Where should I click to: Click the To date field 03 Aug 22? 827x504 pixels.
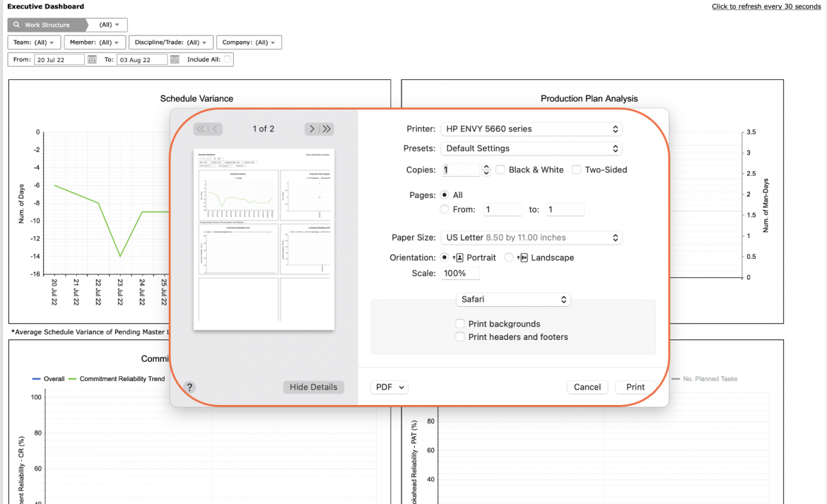(x=142, y=59)
